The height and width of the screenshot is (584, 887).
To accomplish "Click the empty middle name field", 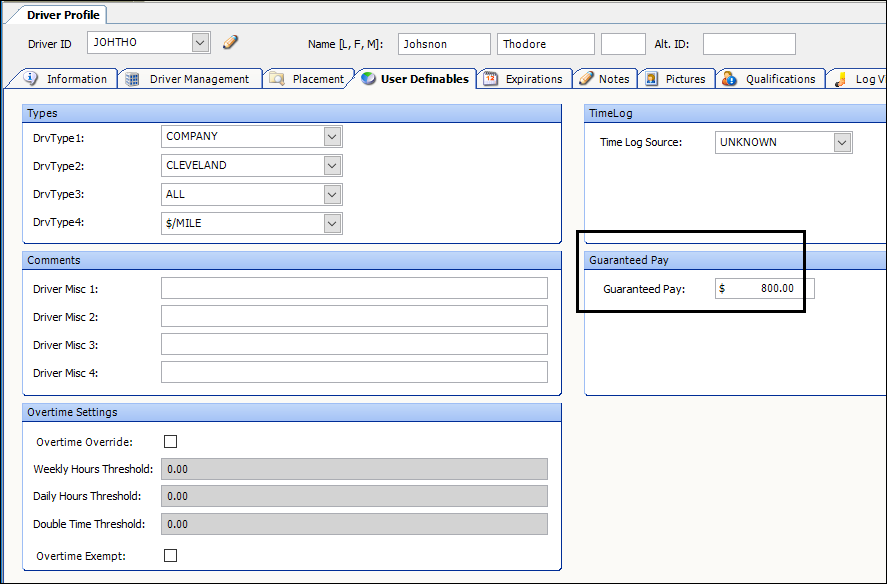I will point(623,44).
